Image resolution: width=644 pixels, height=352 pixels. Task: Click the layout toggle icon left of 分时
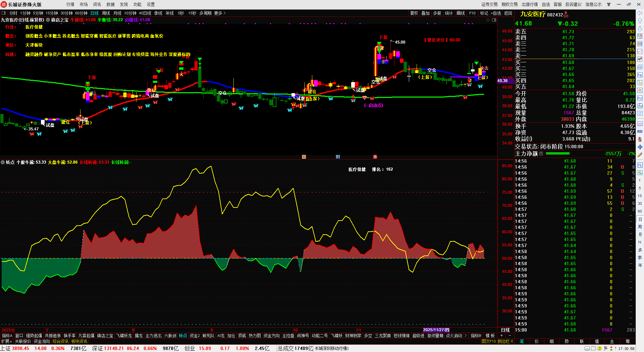pyautogui.click(x=4, y=13)
